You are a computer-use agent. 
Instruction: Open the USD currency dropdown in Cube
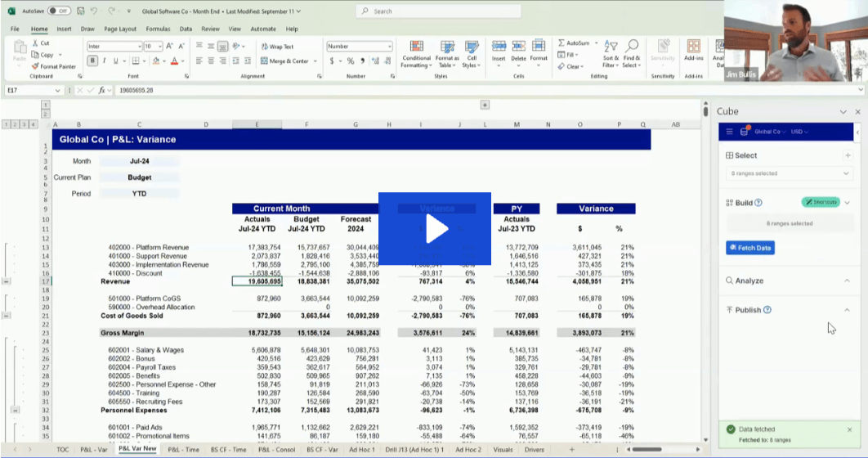click(799, 132)
